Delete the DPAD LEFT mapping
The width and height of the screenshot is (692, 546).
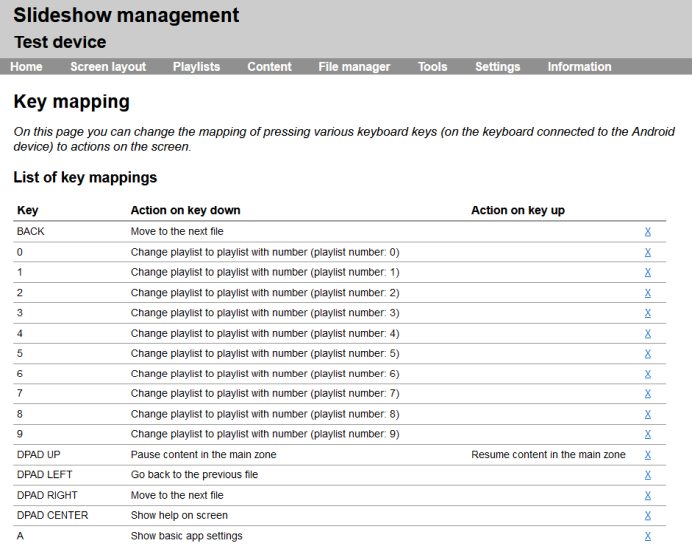click(x=648, y=475)
